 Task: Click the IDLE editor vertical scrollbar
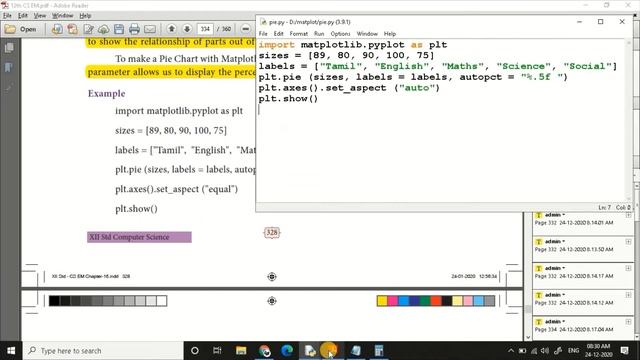coord(629,120)
